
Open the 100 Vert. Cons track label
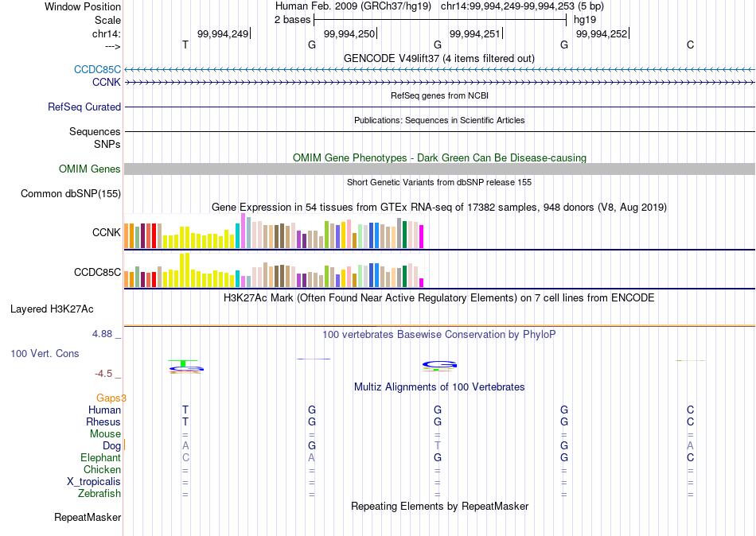tap(45, 353)
